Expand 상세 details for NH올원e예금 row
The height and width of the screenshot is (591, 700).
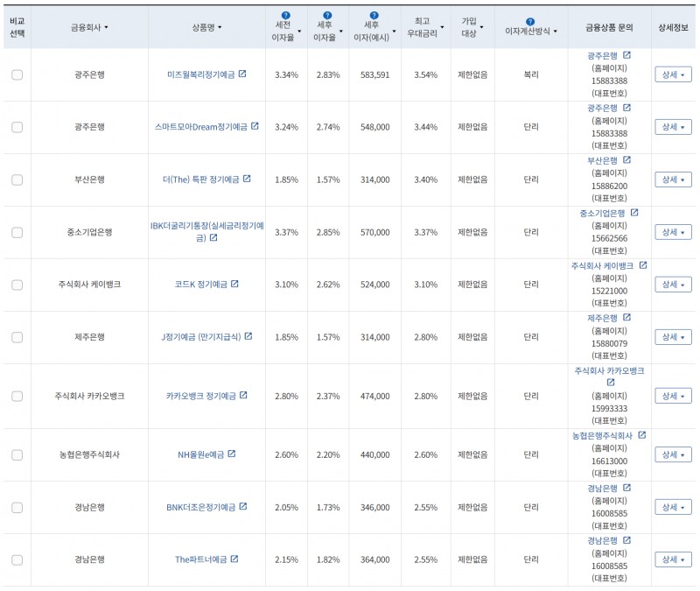673,454
